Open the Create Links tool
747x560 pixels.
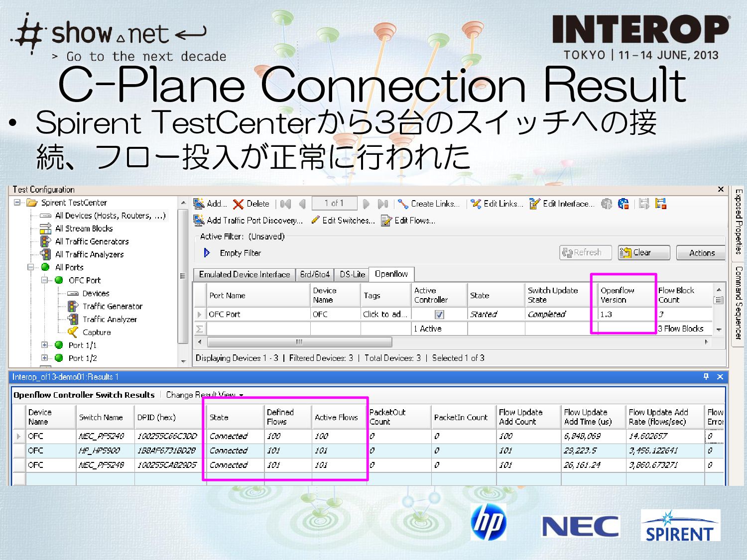coord(429,204)
